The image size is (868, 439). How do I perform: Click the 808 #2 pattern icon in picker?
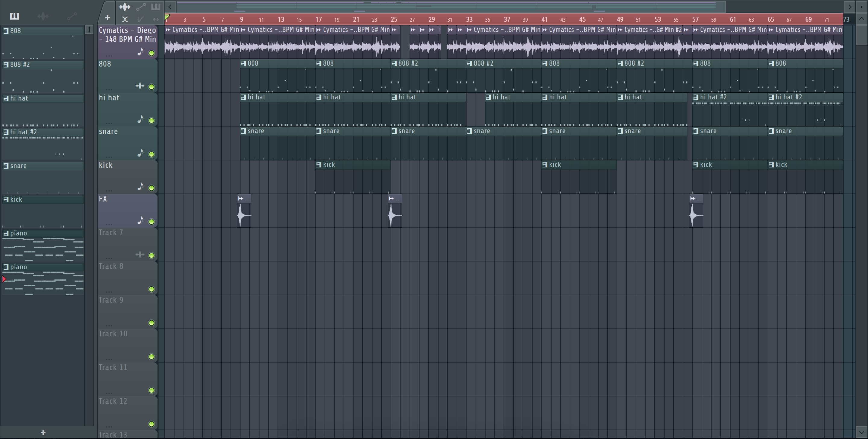click(6, 65)
